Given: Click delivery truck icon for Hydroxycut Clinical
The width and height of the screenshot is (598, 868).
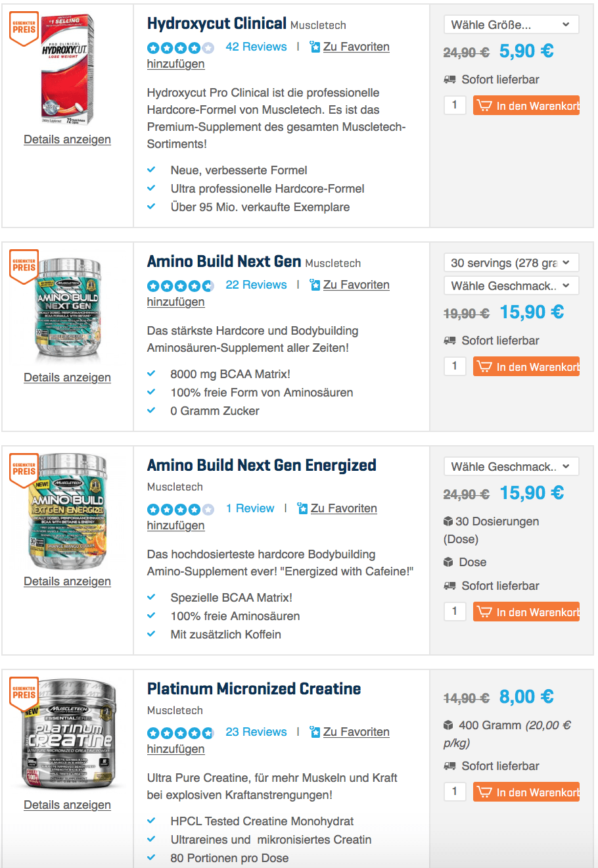Looking at the screenshot, I should [x=449, y=80].
